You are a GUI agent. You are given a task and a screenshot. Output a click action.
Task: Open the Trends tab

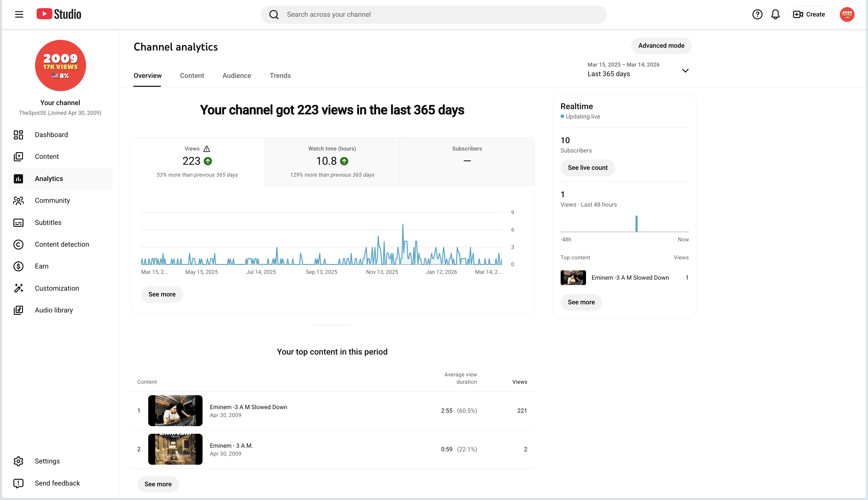coord(280,76)
